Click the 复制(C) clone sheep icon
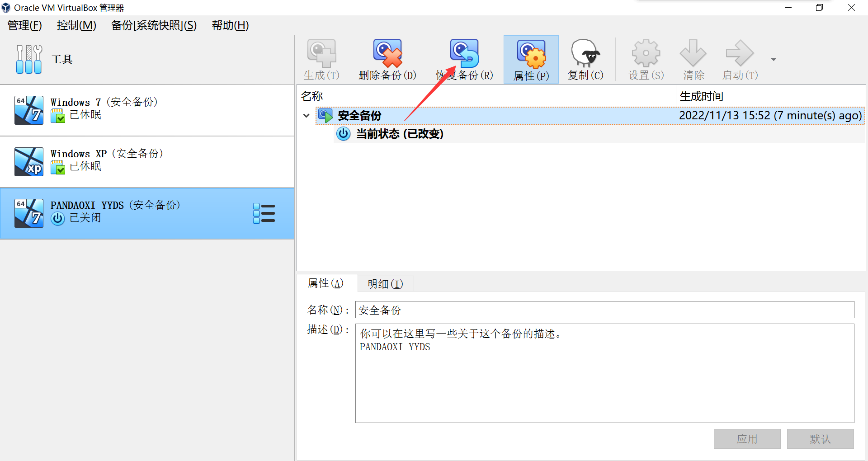868x461 pixels. click(585, 53)
